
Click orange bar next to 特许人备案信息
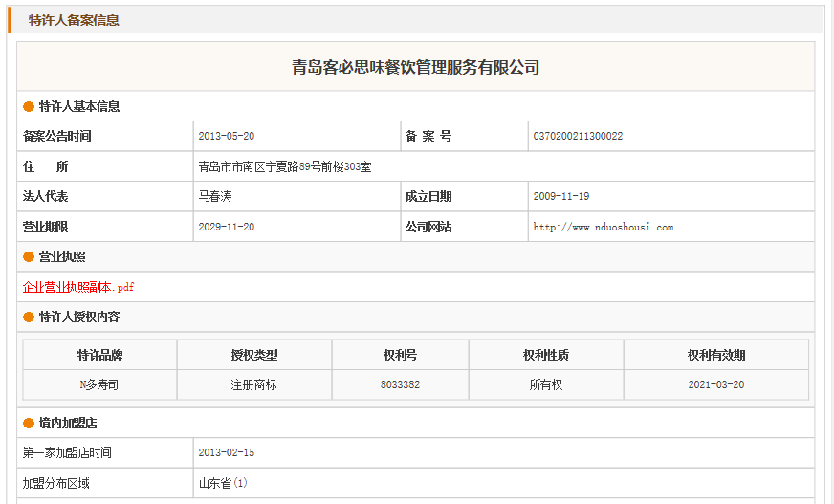click(10, 19)
